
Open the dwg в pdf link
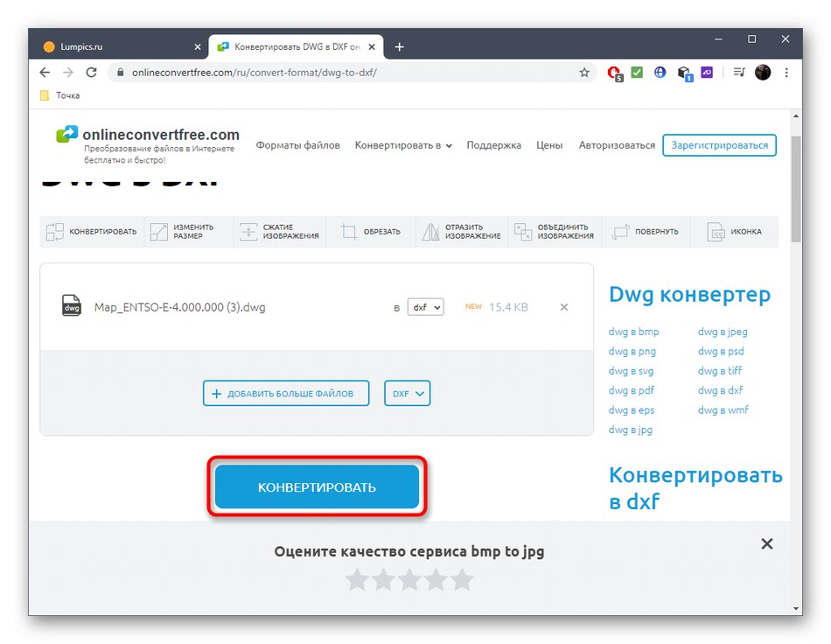[x=632, y=390]
